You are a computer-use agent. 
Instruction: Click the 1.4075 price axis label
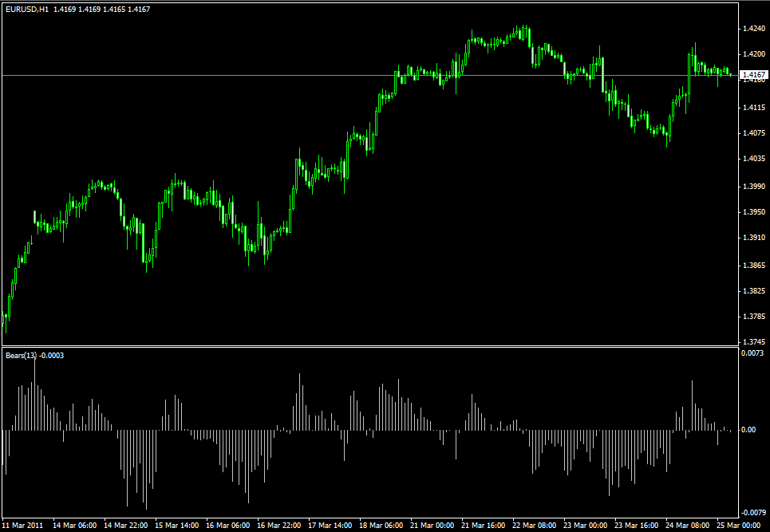tap(754, 132)
